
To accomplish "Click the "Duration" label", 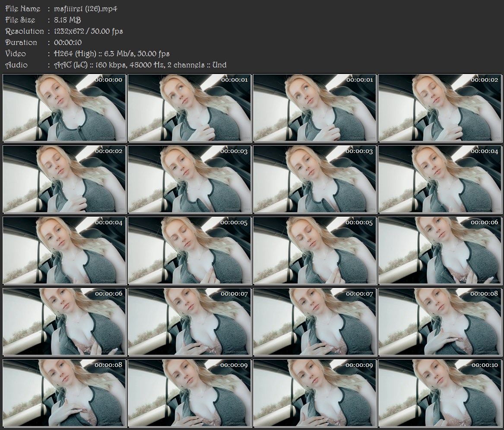I will point(21,42).
